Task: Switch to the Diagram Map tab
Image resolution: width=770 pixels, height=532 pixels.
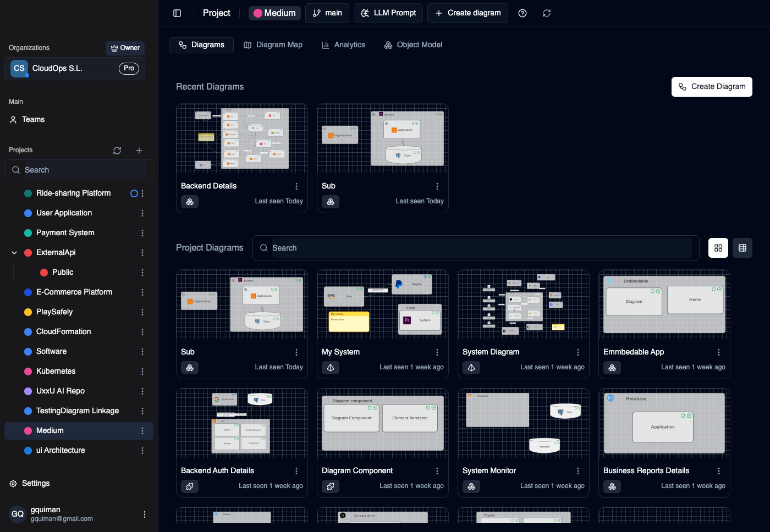Action: point(273,45)
